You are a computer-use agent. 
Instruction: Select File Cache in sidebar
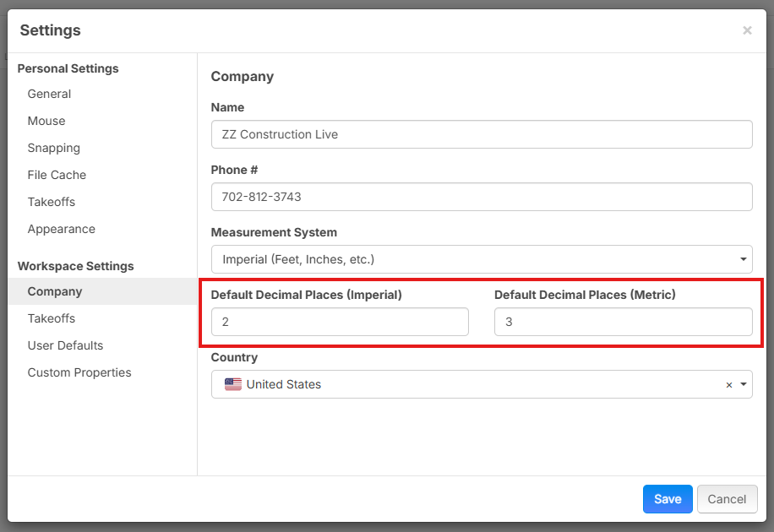57,175
